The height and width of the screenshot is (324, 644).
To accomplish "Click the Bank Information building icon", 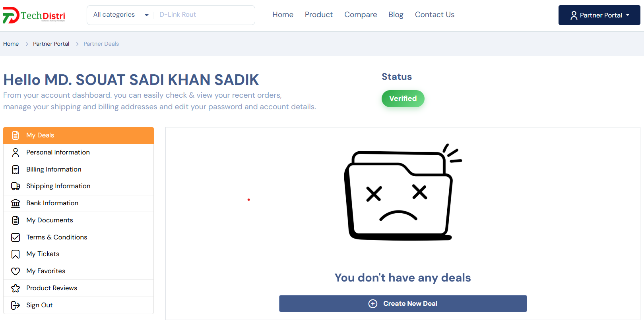I will tap(16, 203).
